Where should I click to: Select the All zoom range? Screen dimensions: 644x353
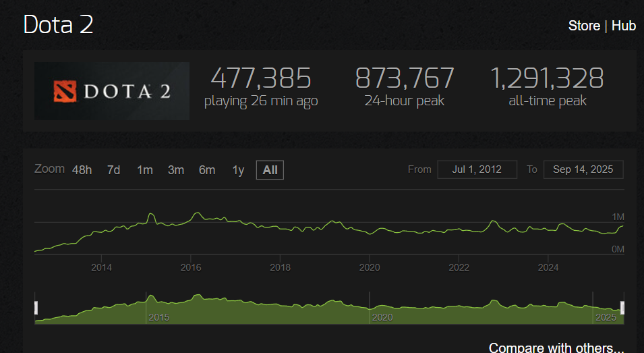270,169
